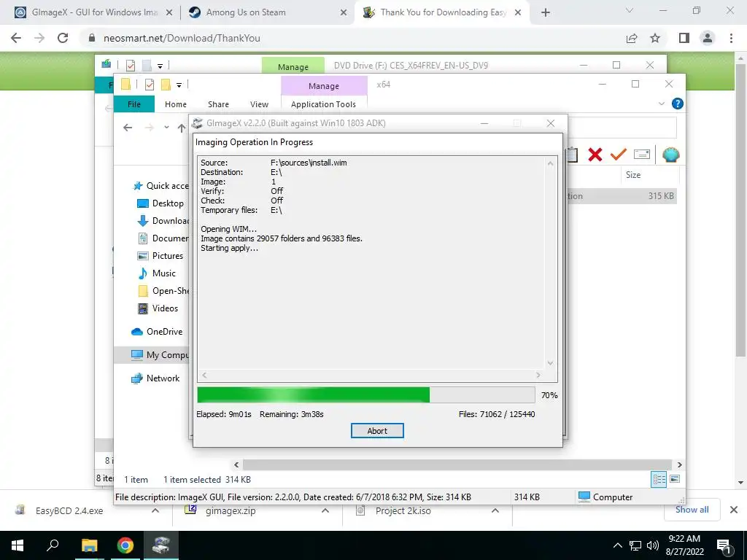Click log pane scroll down arrow
The height and width of the screenshot is (560, 747).
[x=550, y=363]
